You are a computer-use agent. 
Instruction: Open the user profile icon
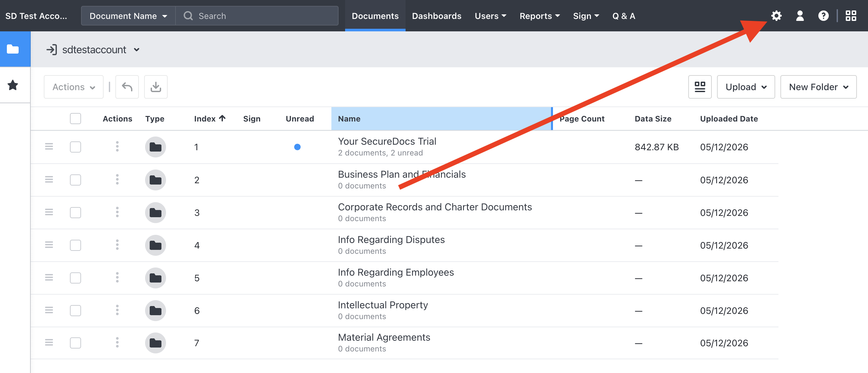click(800, 16)
